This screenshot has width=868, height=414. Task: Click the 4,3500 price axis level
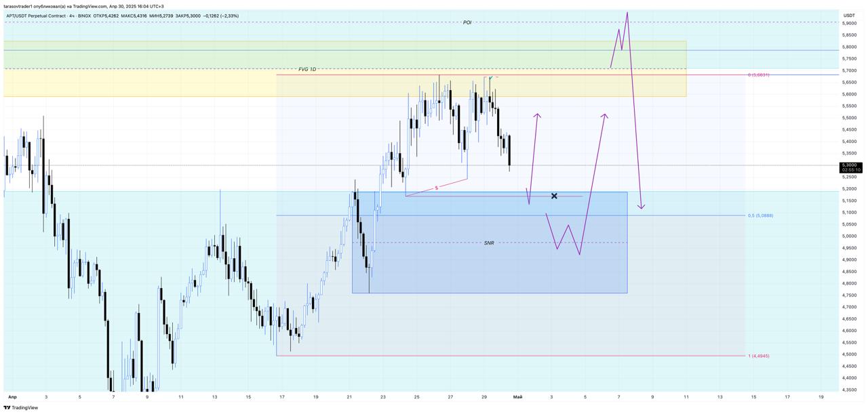point(849,390)
